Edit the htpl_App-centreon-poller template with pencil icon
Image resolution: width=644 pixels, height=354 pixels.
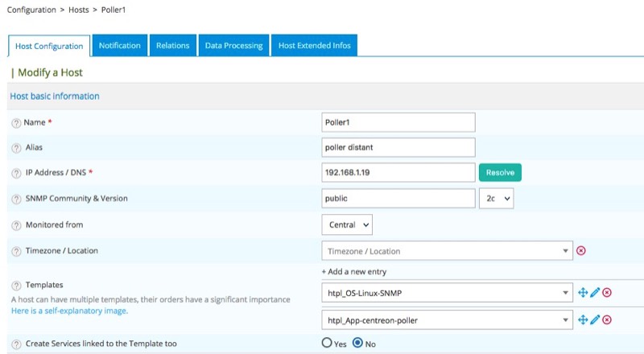click(595, 320)
